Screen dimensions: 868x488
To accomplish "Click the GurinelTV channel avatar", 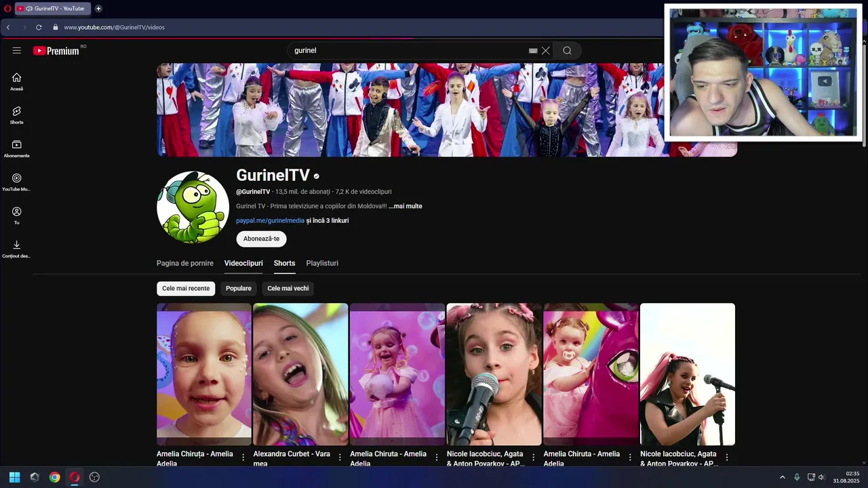I will (193, 207).
